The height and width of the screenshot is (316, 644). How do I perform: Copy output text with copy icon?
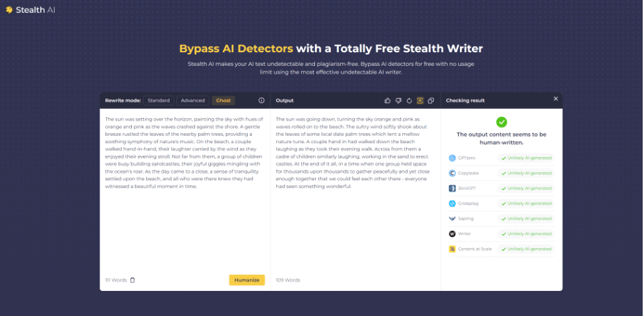click(x=431, y=100)
